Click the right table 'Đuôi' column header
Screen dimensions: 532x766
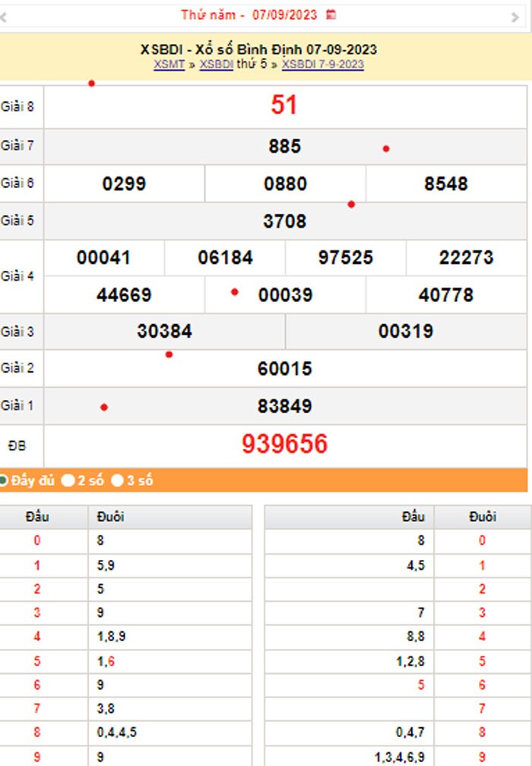click(x=482, y=517)
